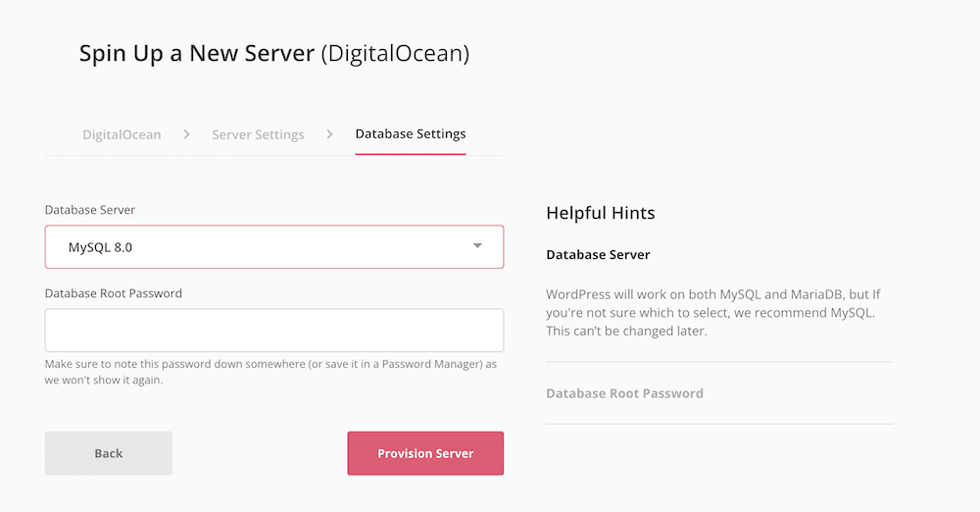Click the 'WordPress will work on both MySQL' hint text

click(713, 312)
